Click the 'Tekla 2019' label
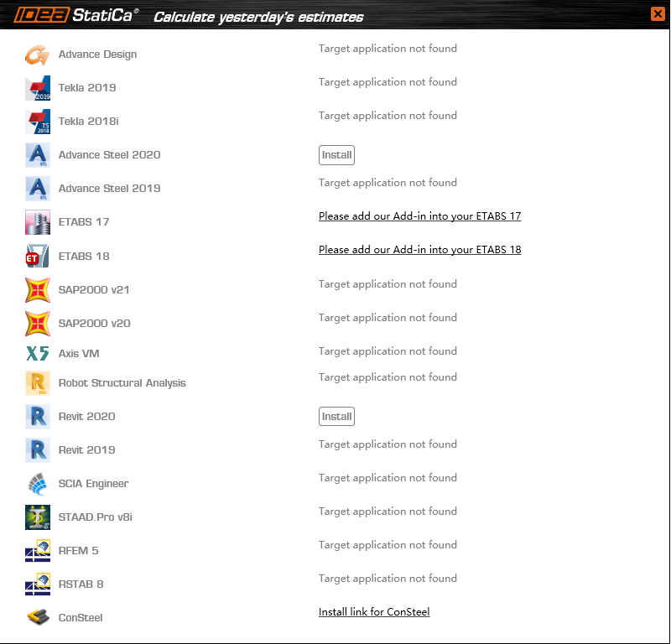 click(87, 88)
